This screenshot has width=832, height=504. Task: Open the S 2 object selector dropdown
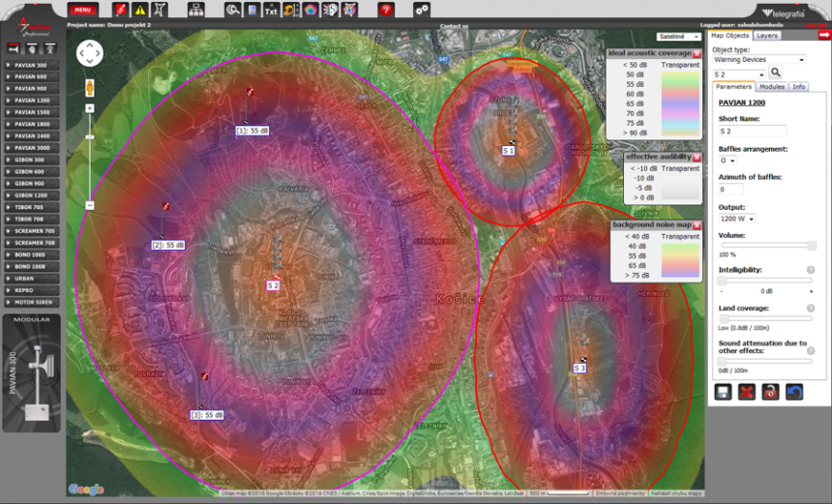tap(739, 74)
